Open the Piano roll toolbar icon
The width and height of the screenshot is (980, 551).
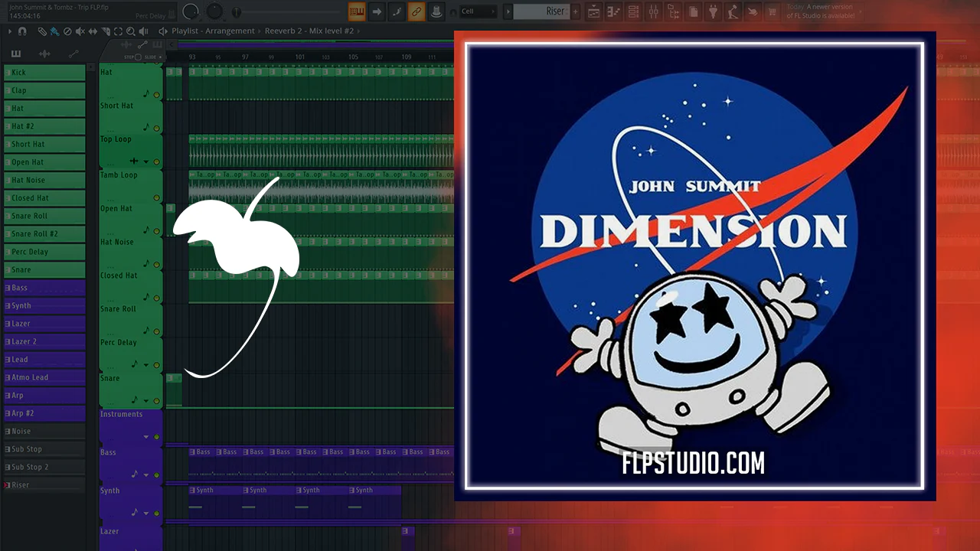point(614,11)
